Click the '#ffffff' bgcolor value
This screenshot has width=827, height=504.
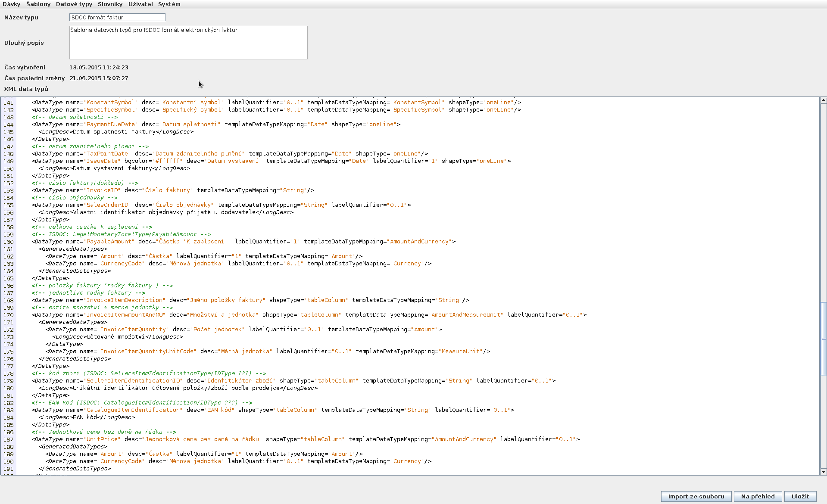coord(167,161)
